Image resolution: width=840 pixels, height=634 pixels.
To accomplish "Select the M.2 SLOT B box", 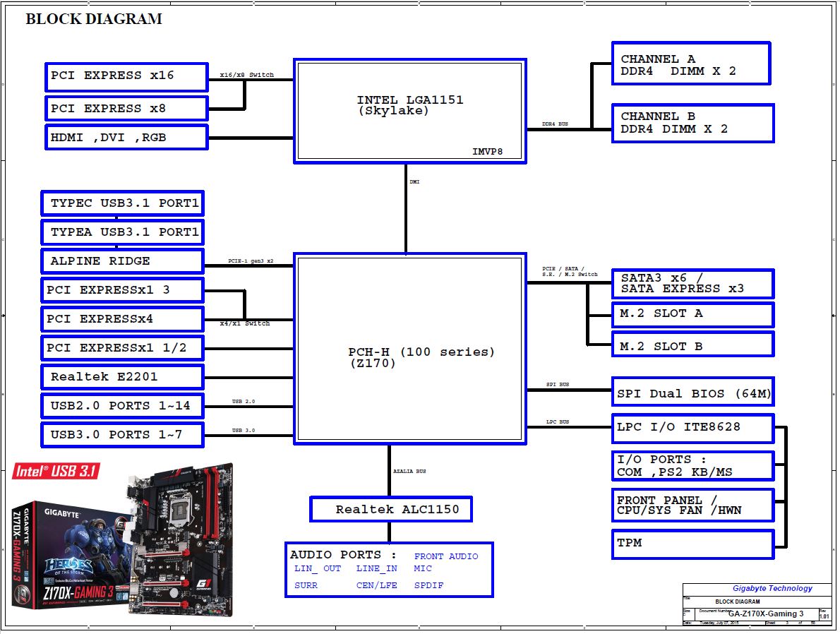I will tap(692, 346).
